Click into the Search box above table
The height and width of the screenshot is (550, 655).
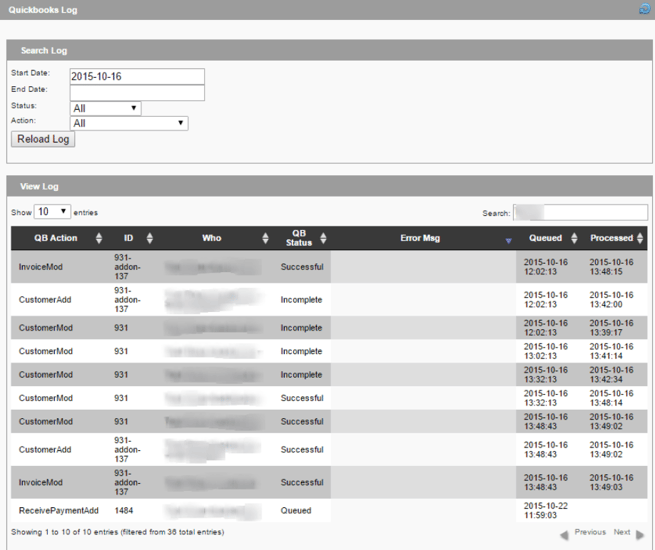580,212
